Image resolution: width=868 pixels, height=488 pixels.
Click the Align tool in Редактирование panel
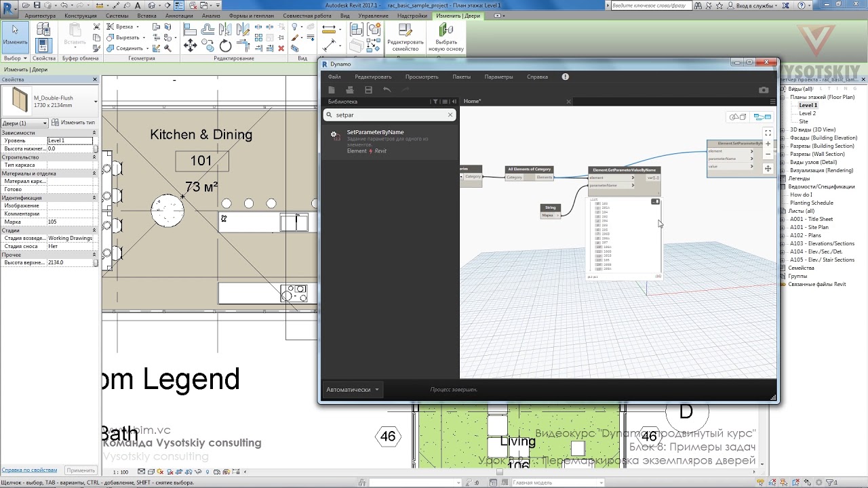click(x=190, y=29)
